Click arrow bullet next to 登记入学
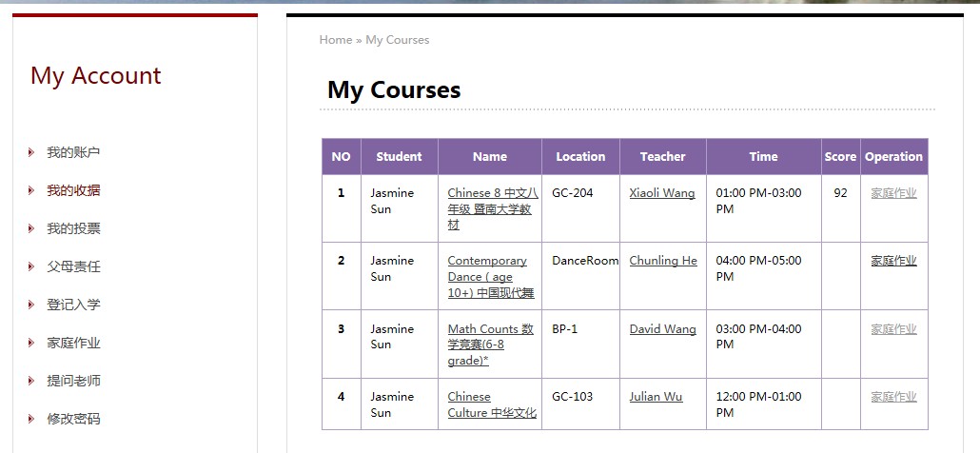The image size is (980, 453). tap(31, 305)
